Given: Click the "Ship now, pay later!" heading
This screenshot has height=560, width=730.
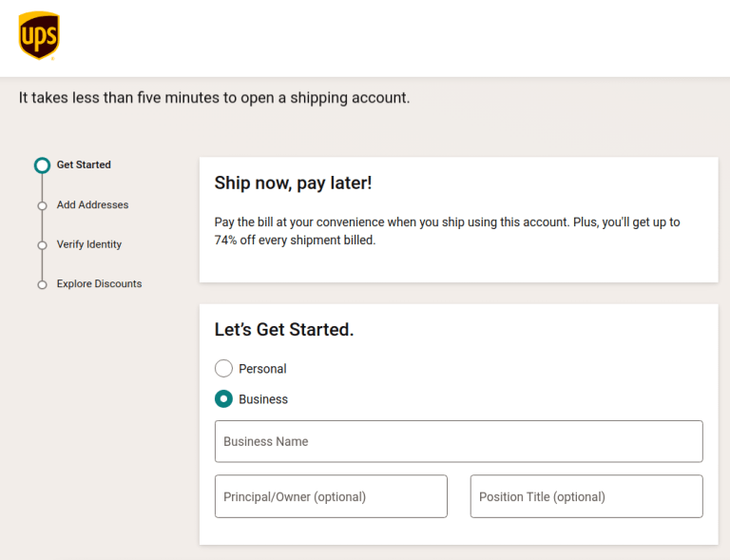Looking at the screenshot, I should (x=293, y=183).
